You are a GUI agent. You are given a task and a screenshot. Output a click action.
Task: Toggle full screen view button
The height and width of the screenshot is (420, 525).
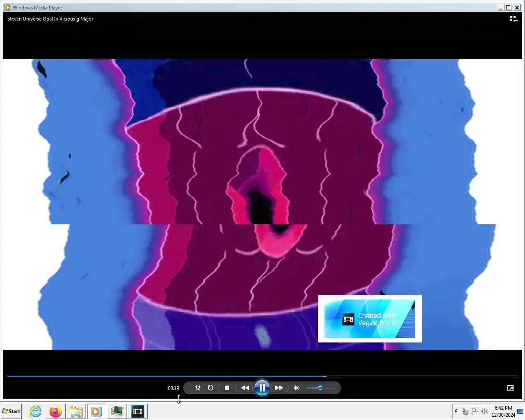point(510,388)
